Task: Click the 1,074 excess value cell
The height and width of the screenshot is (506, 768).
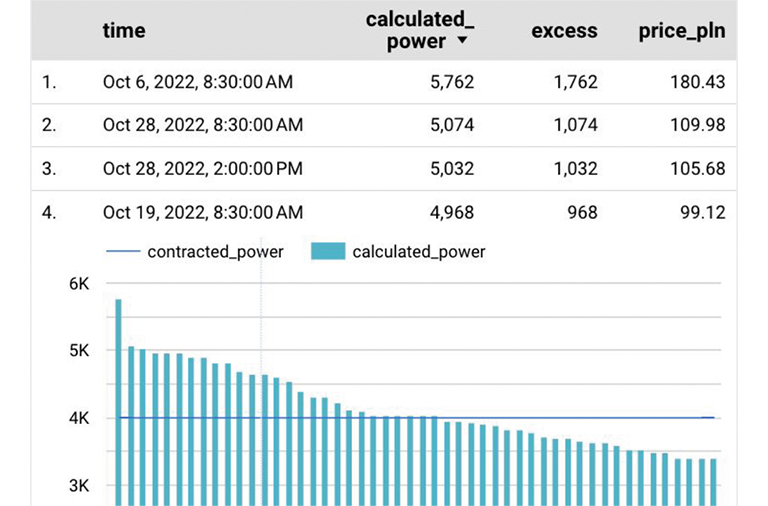Action: (x=574, y=125)
